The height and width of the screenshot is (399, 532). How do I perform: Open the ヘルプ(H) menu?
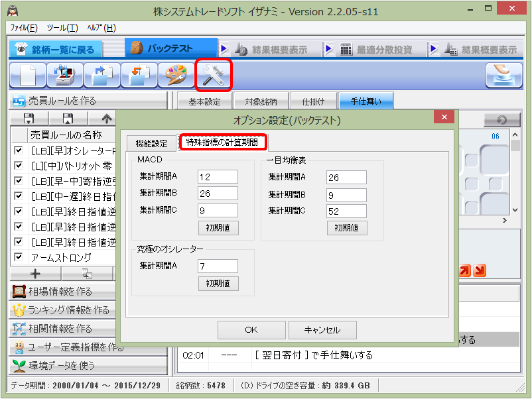(x=101, y=27)
